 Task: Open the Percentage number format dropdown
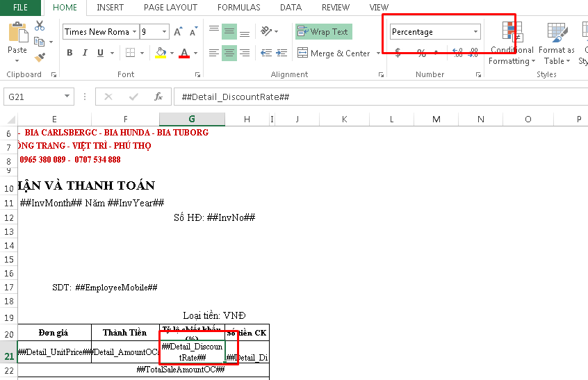(476, 32)
